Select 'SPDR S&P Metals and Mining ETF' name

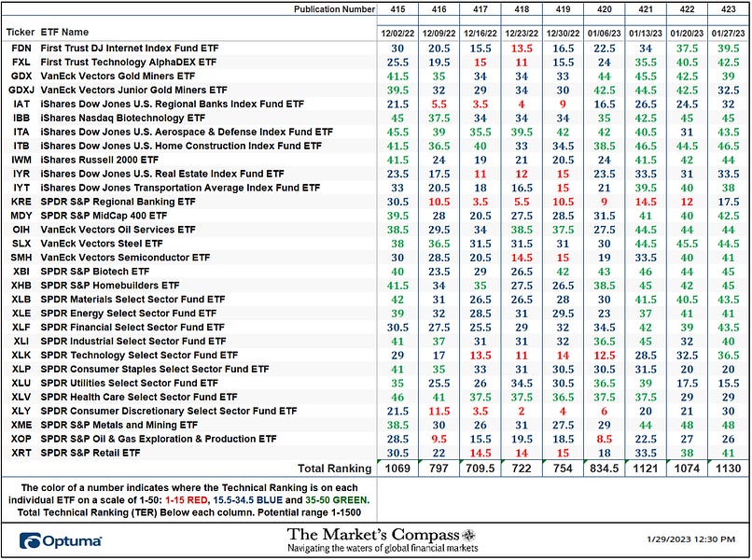tap(118, 426)
